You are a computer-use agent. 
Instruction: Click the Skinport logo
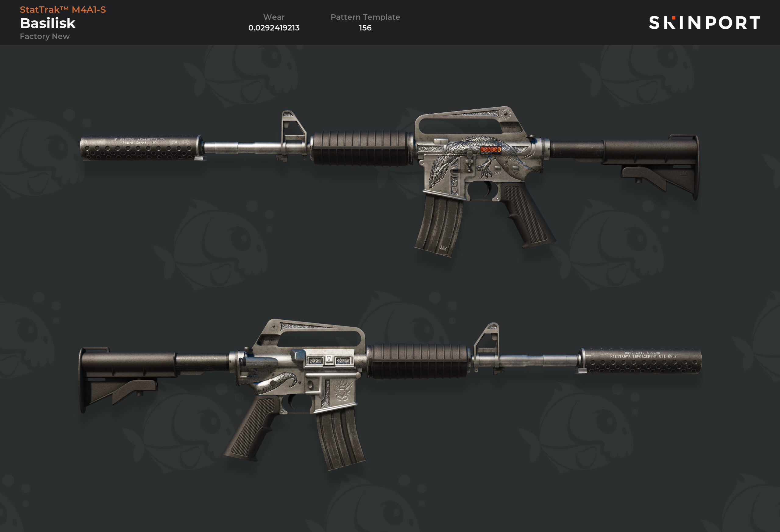[704, 23]
